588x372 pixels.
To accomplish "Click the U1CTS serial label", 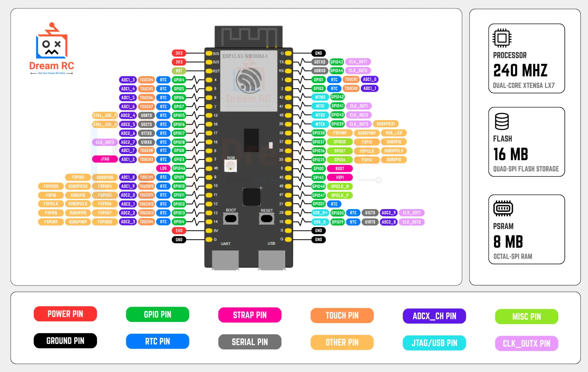I will click(x=370, y=213).
